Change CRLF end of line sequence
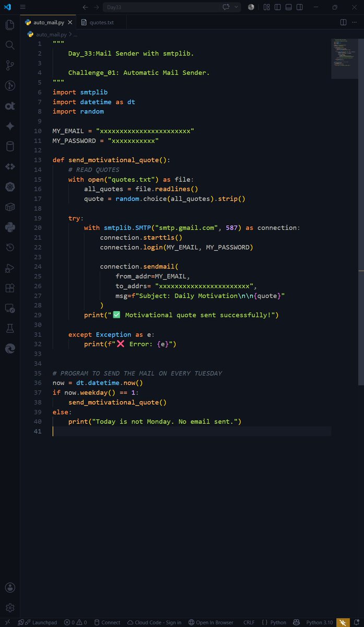The height and width of the screenshot is (627, 364). click(249, 622)
